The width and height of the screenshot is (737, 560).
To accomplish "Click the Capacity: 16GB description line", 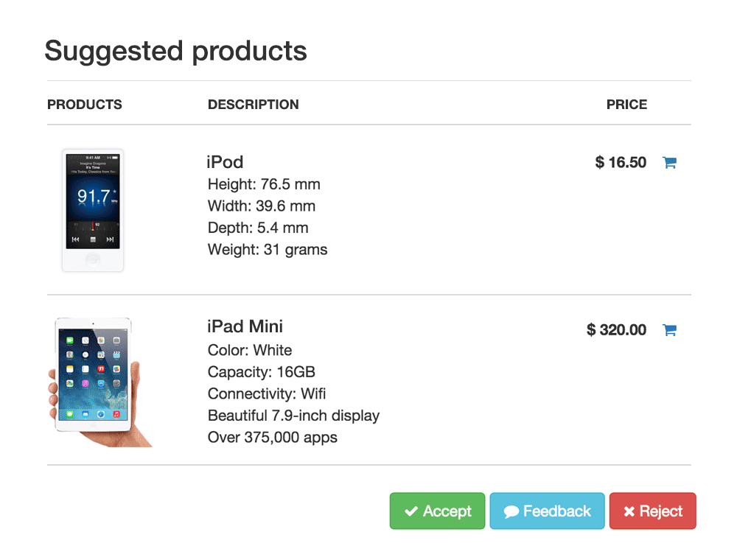I will [261, 372].
